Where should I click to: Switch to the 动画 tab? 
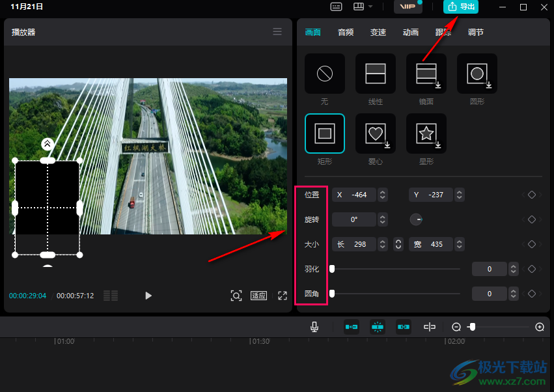[x=411, y=32]
